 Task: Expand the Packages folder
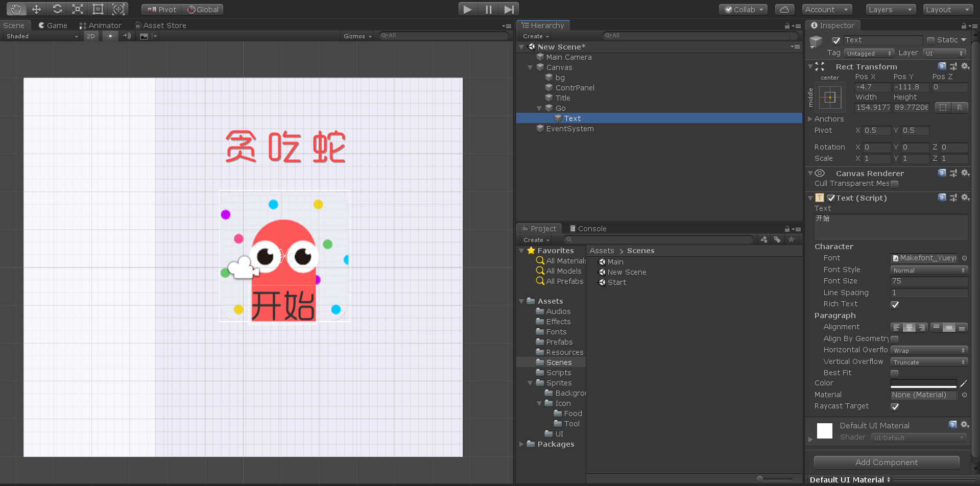click(521, 444)
